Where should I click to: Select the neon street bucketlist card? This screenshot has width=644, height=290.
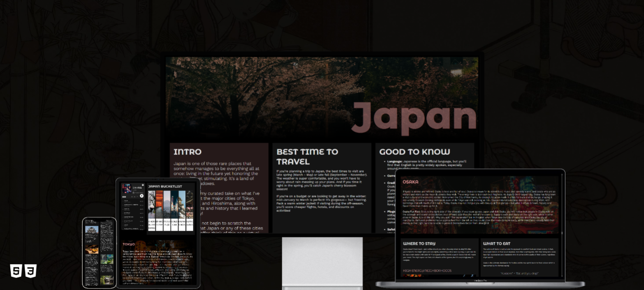tap(175, 210)
